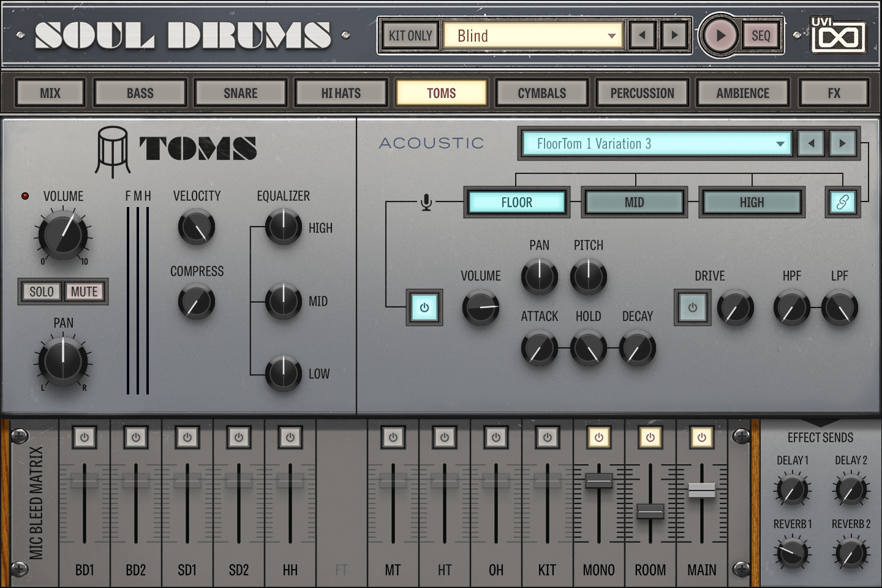
Task: Go to the previous kit preset arrow
Action: click(642, 35)
